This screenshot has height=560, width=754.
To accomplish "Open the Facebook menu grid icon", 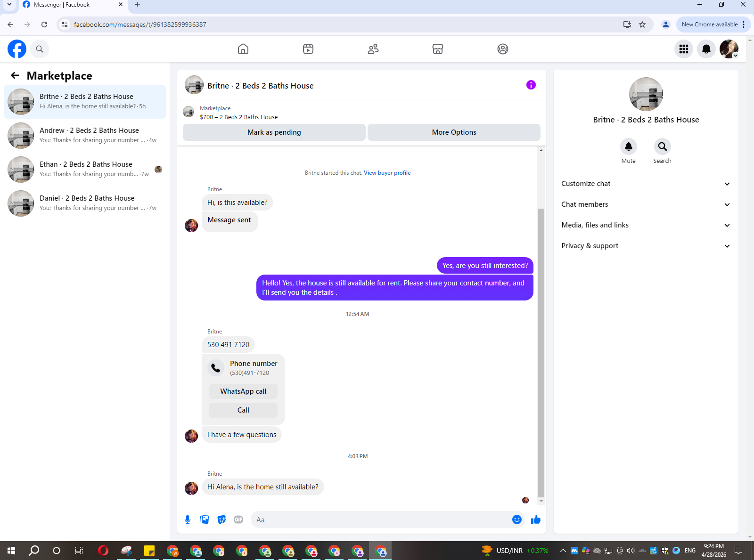I will [x=684, y=49].
